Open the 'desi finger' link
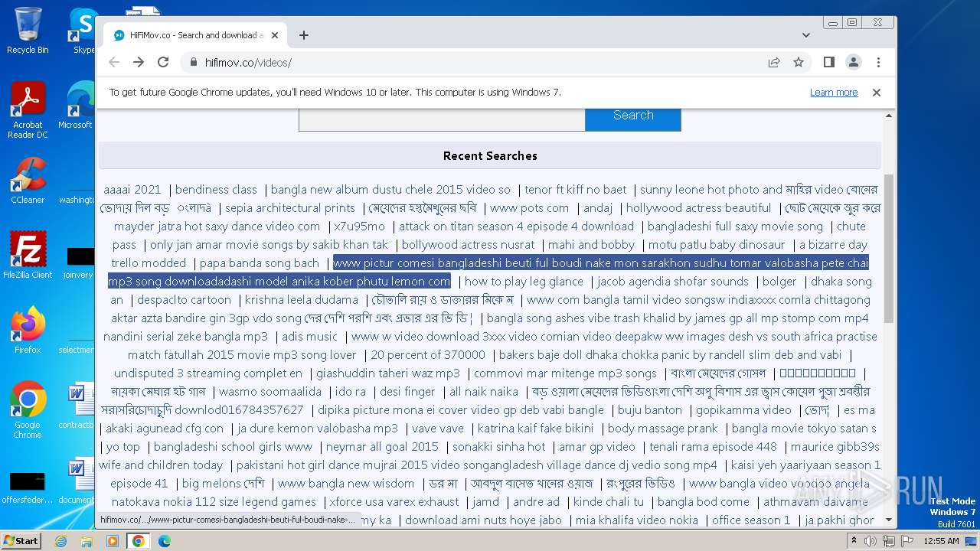Screen dimensions: 980x551 click(x=407, y=392)
